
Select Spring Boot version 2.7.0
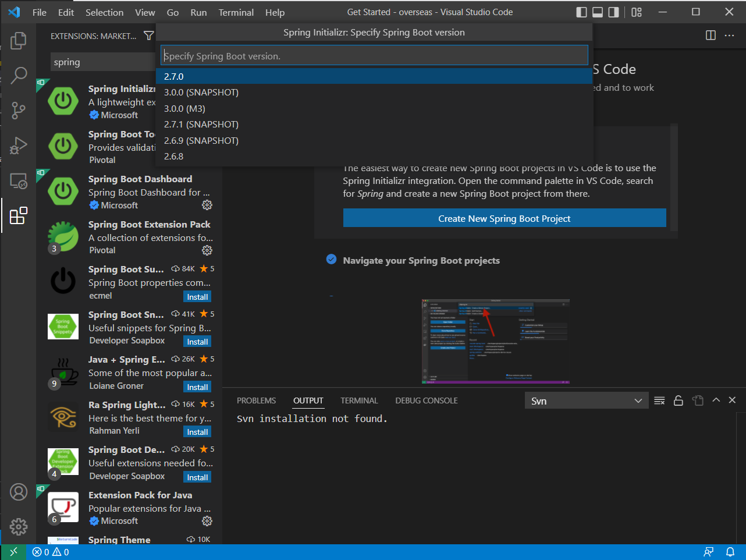(x=374, y=76)
